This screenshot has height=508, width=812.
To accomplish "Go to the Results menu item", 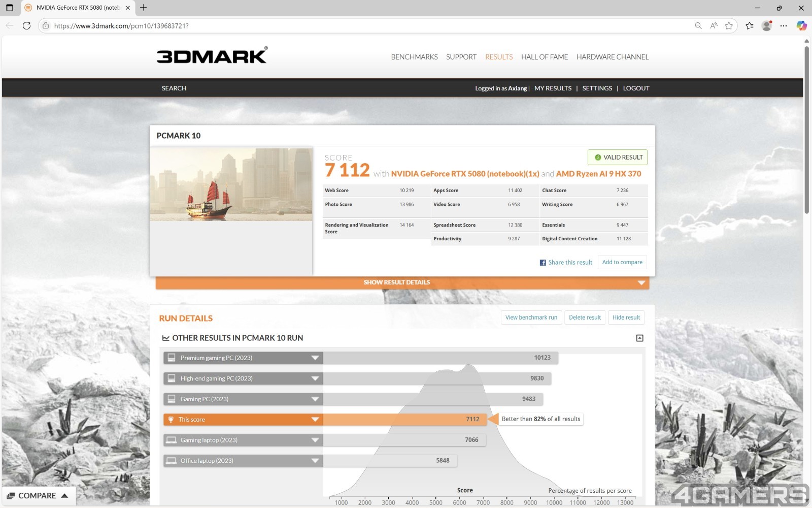I will [x=499, y=57].
